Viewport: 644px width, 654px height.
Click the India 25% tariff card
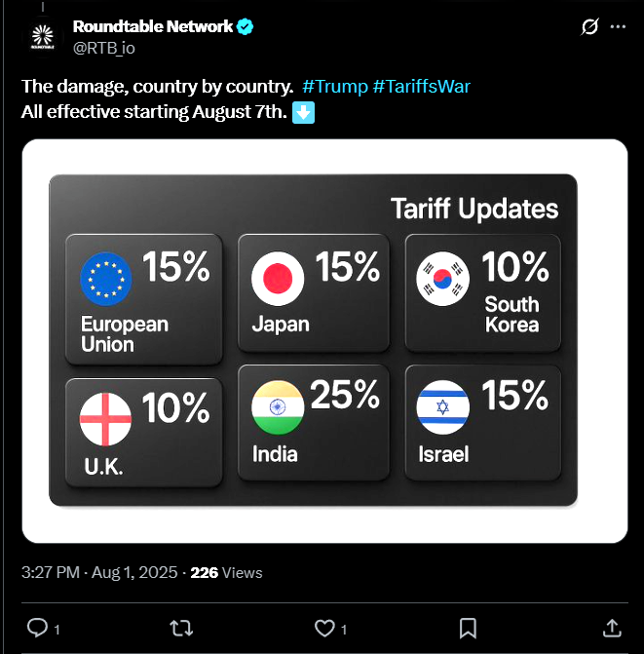(x=314, y=422)
